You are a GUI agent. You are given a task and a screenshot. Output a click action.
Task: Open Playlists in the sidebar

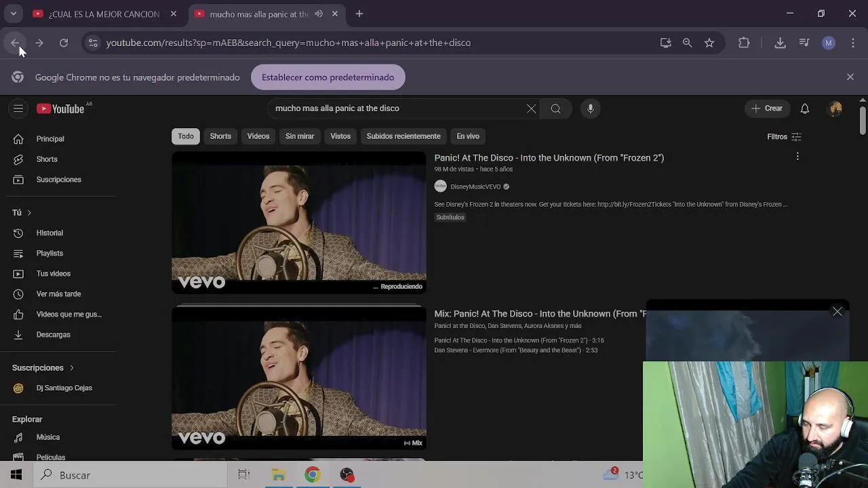(61, 253)
